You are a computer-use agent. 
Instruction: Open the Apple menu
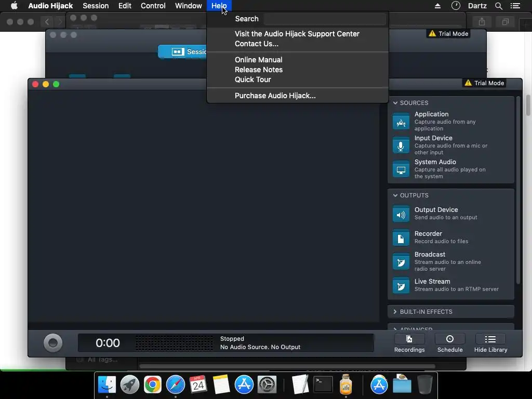(14, 6)
